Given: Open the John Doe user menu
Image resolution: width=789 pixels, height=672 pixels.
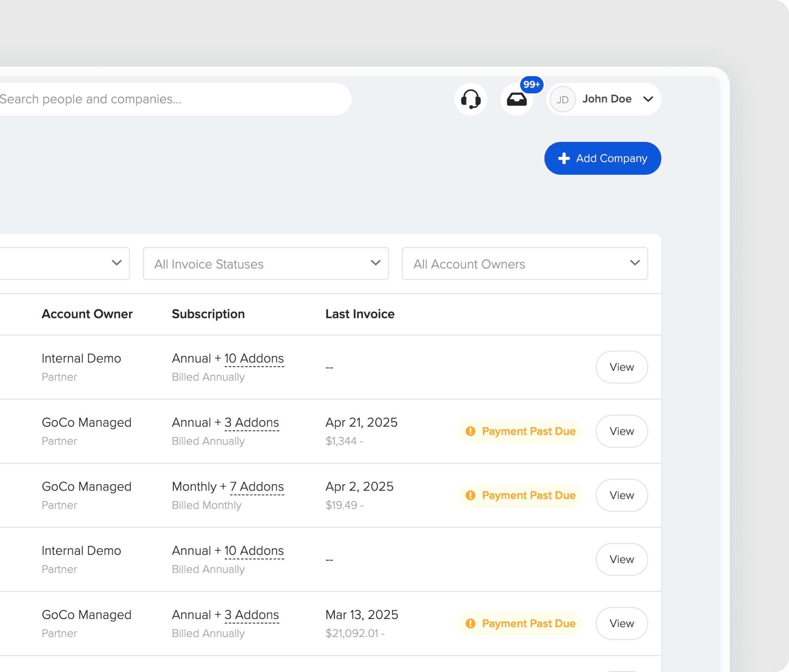Looking at the screenshot, I should [x=648, y=99].
